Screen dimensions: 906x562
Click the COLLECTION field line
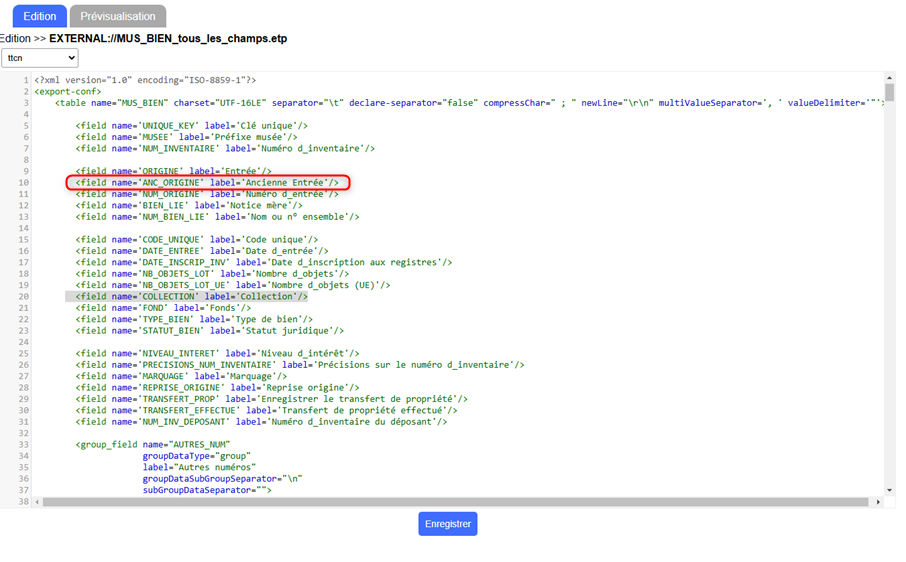point(190,296)
